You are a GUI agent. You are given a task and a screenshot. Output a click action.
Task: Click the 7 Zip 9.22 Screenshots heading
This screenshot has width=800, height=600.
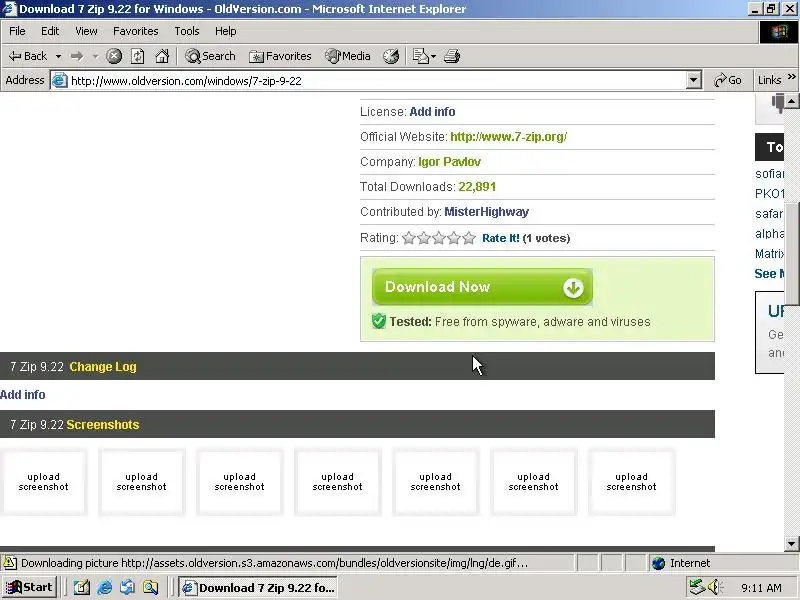(x=74, y=424)
